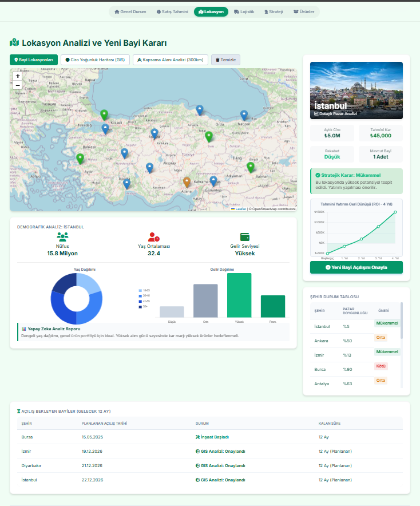This screenshot has width=420, height=506.
Task: Select the İstanbul row in Şehir Durum Tablosu
Action: pyautogui.click(x=355, y=326)
